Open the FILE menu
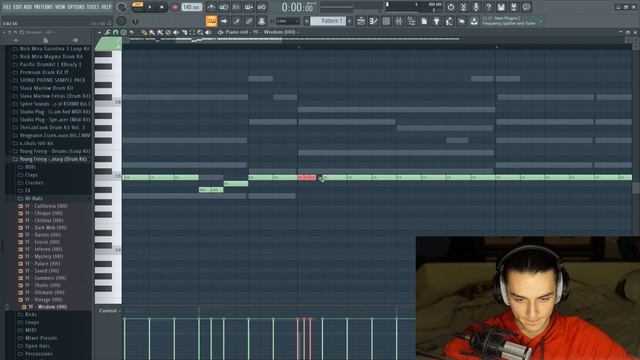The width and height of the screenshot is (640, 360). coord(7,7)
